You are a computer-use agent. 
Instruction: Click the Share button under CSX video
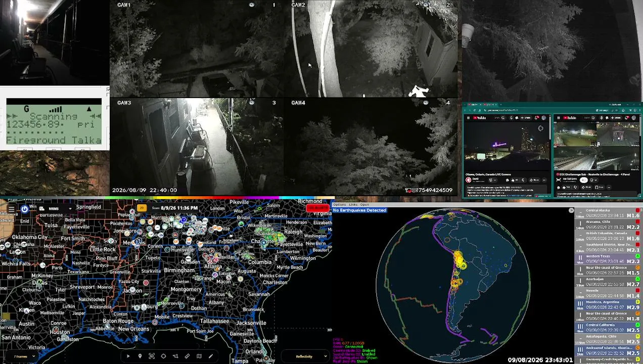tap(586, 187)
